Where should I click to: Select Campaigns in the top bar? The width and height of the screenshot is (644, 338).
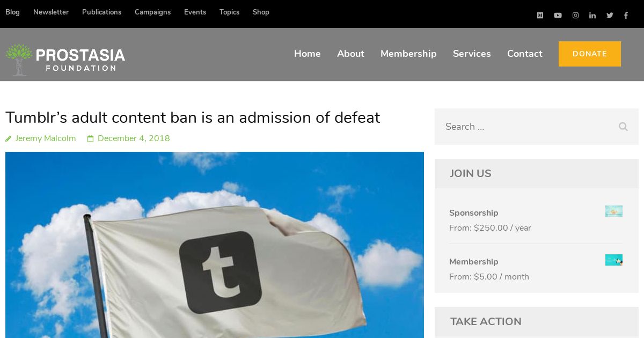[x=152, y=12]
